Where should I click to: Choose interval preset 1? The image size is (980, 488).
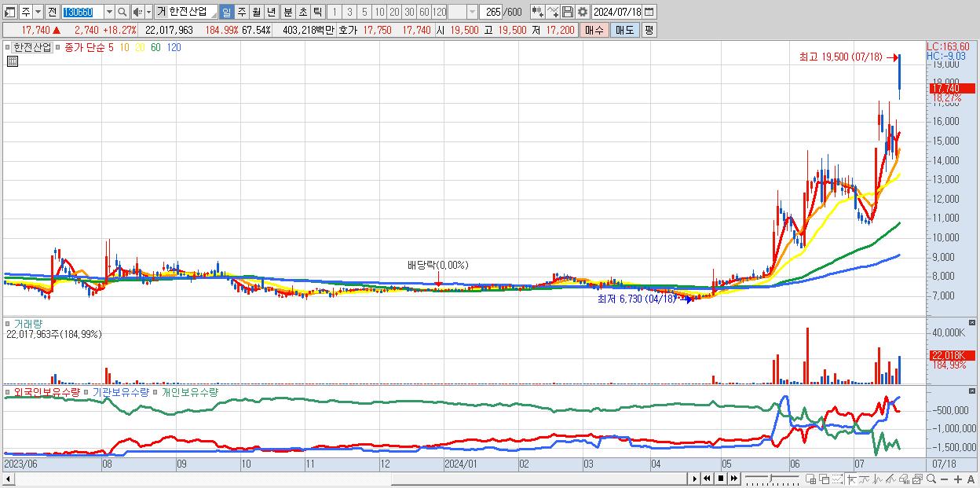pos(335,12)
